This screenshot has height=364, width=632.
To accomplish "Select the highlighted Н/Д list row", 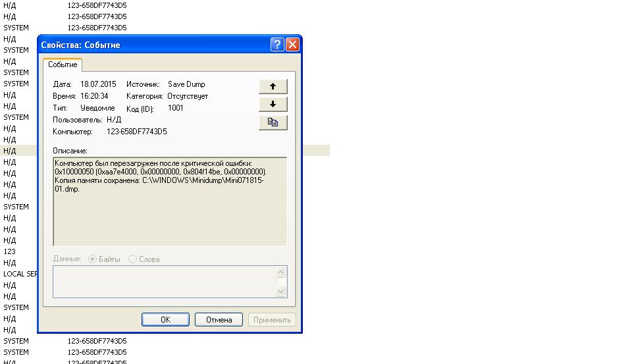I will [18, 151].
